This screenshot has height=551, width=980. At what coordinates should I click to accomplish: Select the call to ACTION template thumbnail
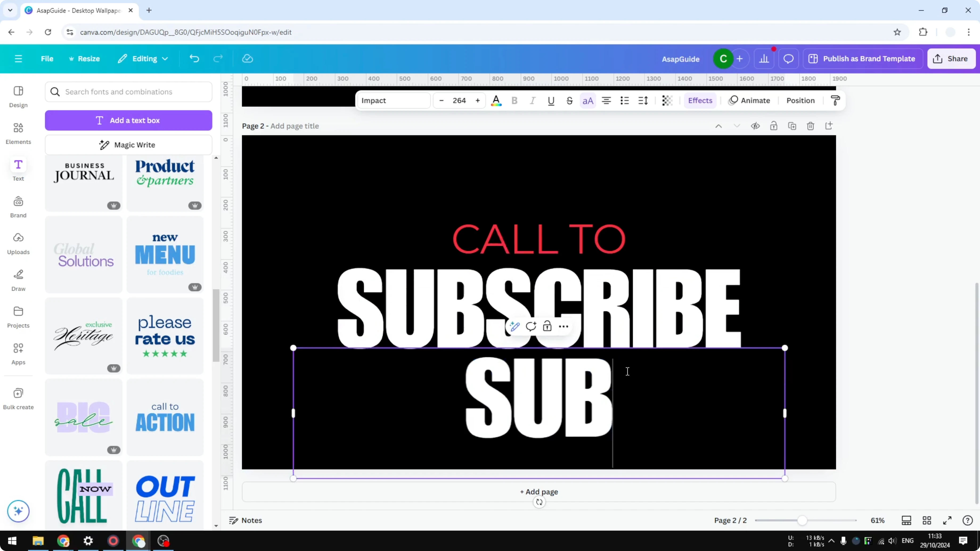tap(165, 417)
